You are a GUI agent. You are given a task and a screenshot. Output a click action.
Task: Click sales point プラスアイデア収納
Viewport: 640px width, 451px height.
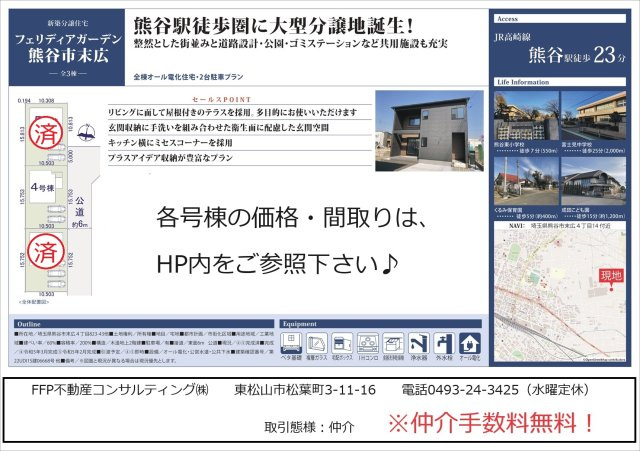click(x=170, y=158)
